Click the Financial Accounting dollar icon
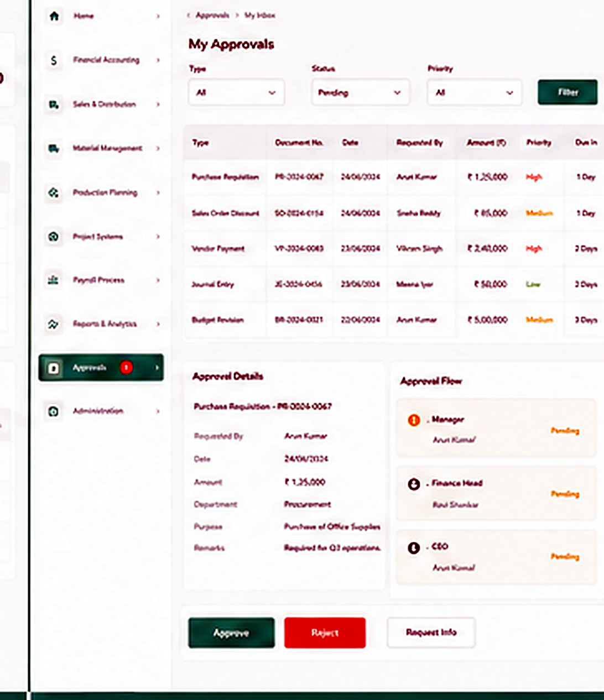The image size is (604, 700). [x=54, y=60]
